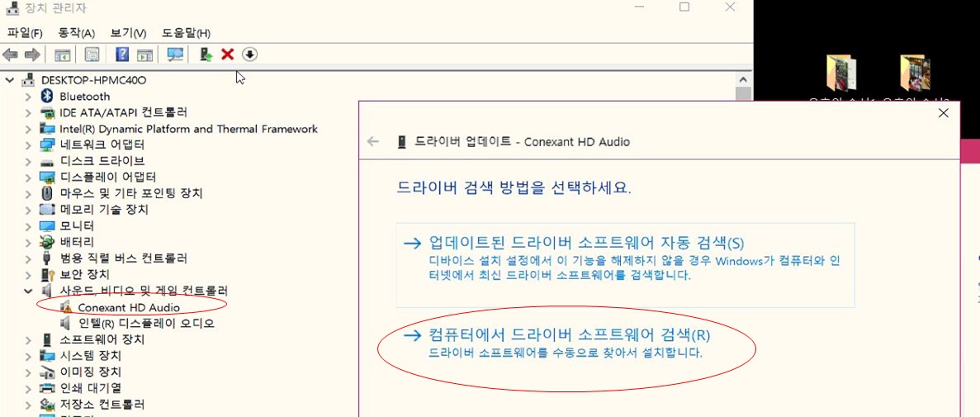Click back arrow in 드라이버 업데이트 dialog
The height and width of the screenshot is (417, 980).
pyautogui.click(x=373, y=142)
